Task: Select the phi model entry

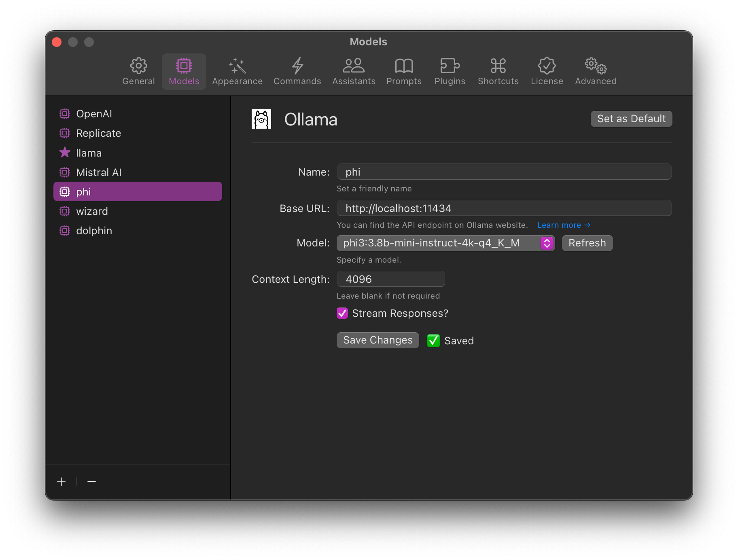Action: (x=138, y=191)
